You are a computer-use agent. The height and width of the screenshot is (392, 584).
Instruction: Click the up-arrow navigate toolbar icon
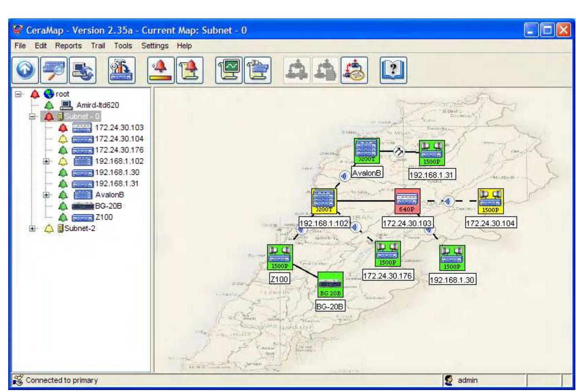click(25, 70)
